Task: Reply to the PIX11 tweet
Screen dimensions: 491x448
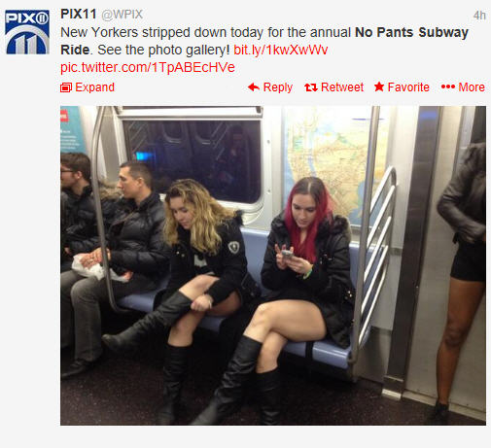Action: pos(270,87)
